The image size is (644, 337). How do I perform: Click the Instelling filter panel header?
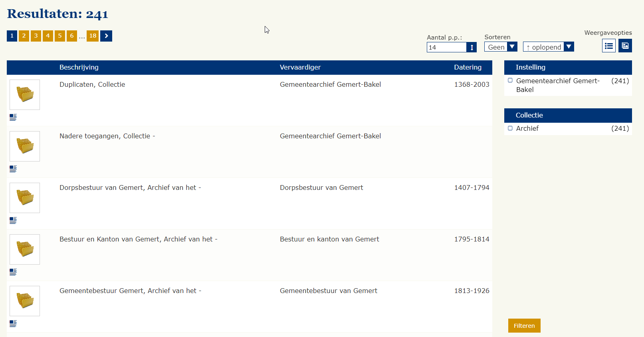coord(568,68)
